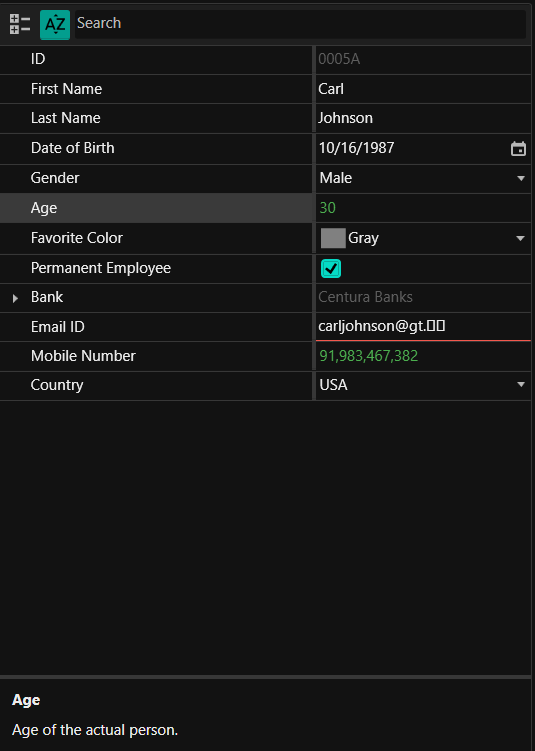Open the Favorite Color dropdown arrow

pyautogui.click(x=521, y=238)
